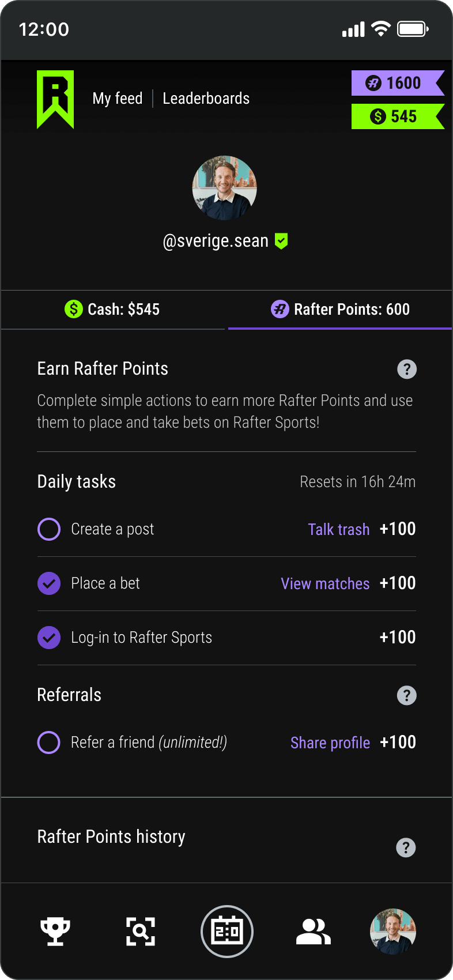The height and width of the screenshot is (980, 453).
Task: Click the View matches link
Action: tap(325, 583)
